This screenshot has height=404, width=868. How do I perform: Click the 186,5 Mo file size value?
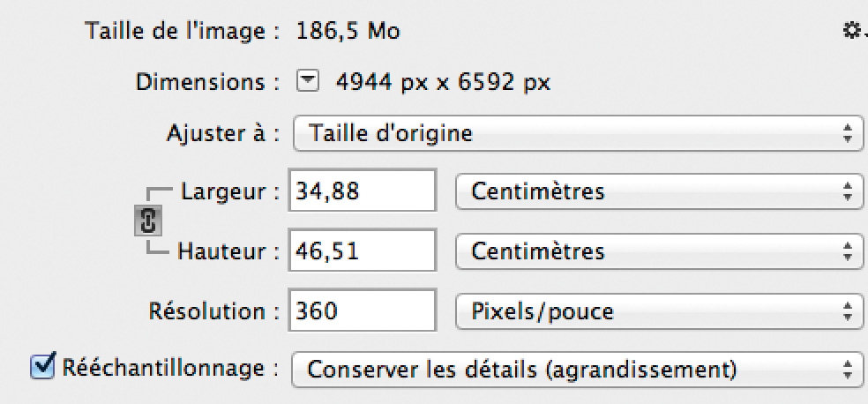pyautogui.click(x=348, y=31)
